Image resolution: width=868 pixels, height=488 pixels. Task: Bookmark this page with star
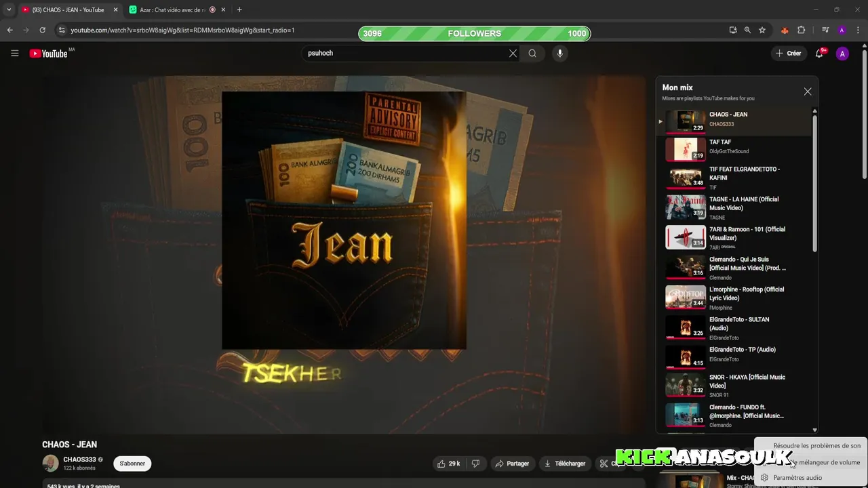click(762, 30)
